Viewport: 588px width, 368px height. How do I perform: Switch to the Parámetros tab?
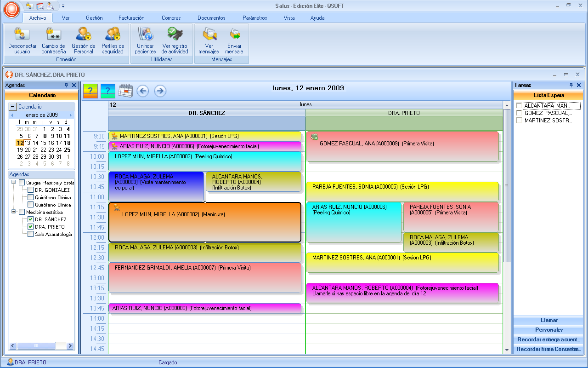[254, 18]
